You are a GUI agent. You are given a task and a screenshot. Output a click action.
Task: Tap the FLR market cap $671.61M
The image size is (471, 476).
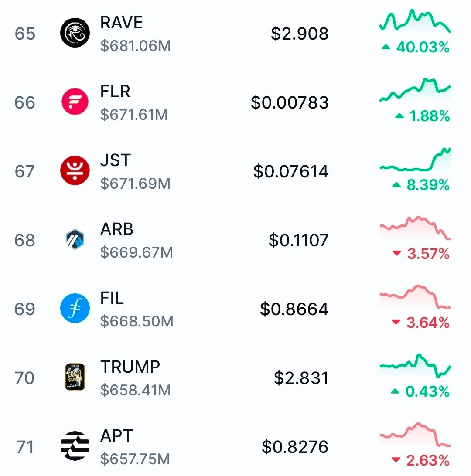point(134,115)
